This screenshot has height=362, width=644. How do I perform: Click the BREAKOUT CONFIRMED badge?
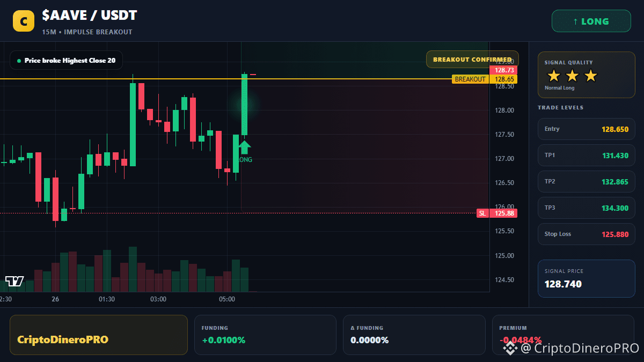click(x=472, y=60)
